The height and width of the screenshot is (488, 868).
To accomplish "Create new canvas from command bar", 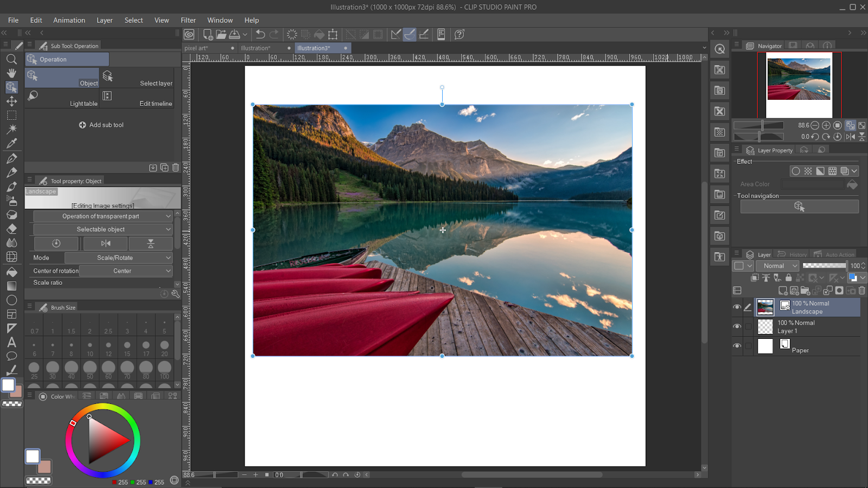I will tap(208, 35).
